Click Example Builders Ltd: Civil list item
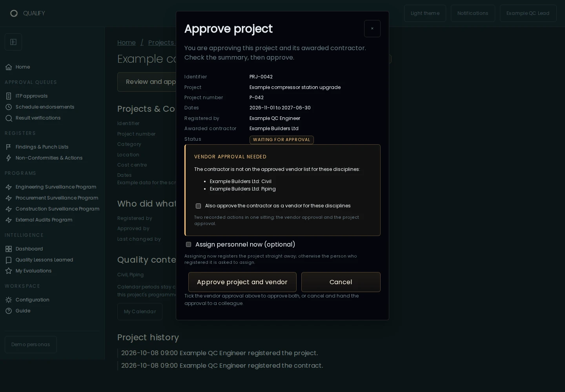Image resolution: width=565 pixels, height=392 pixels. [x=241, y=181]
